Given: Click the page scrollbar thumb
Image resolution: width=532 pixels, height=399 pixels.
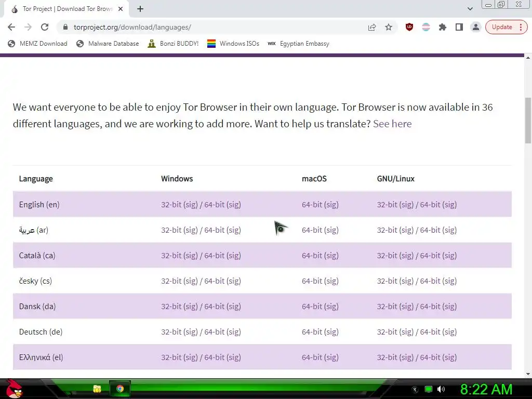Looking at the screenshot, I should point(528,121).
